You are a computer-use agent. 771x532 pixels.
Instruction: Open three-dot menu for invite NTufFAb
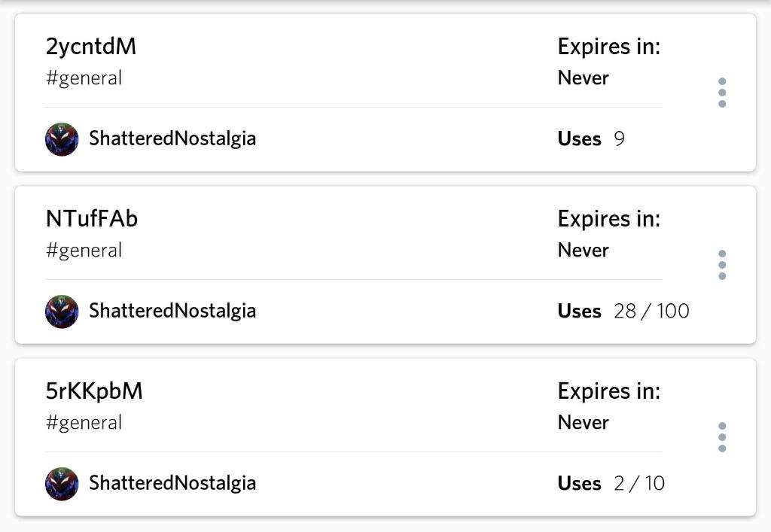722,265
